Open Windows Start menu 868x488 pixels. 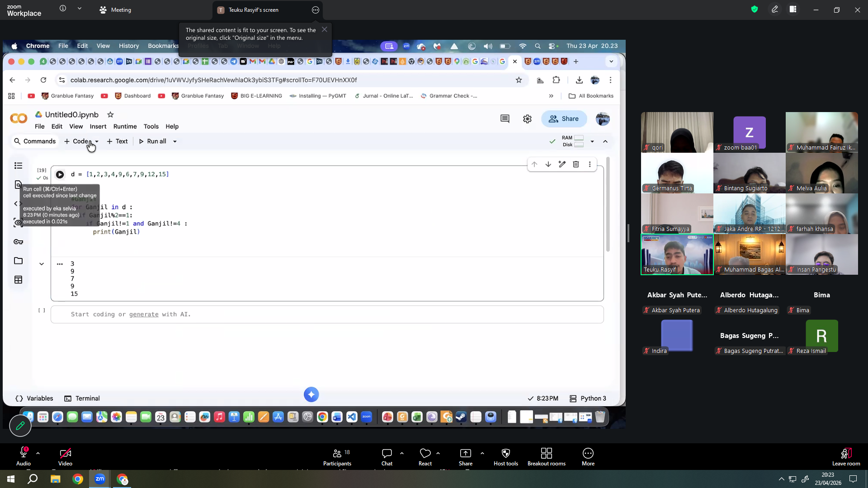11,479
